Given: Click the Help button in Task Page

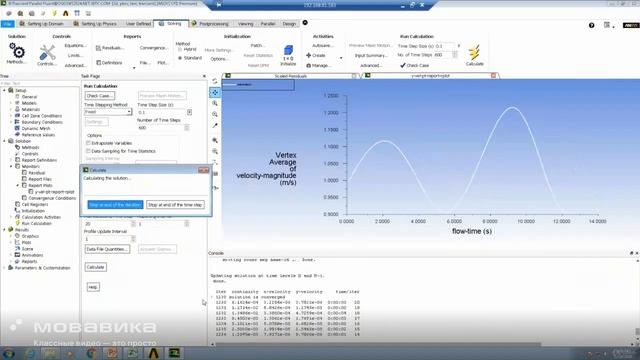Looking at the screenshot, I should (93, 287).
